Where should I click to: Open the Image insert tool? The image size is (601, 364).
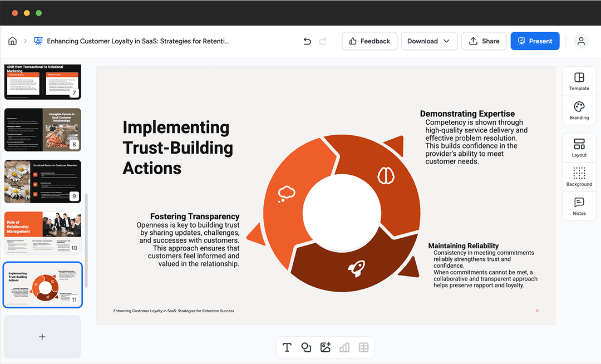tap(325, 347)
